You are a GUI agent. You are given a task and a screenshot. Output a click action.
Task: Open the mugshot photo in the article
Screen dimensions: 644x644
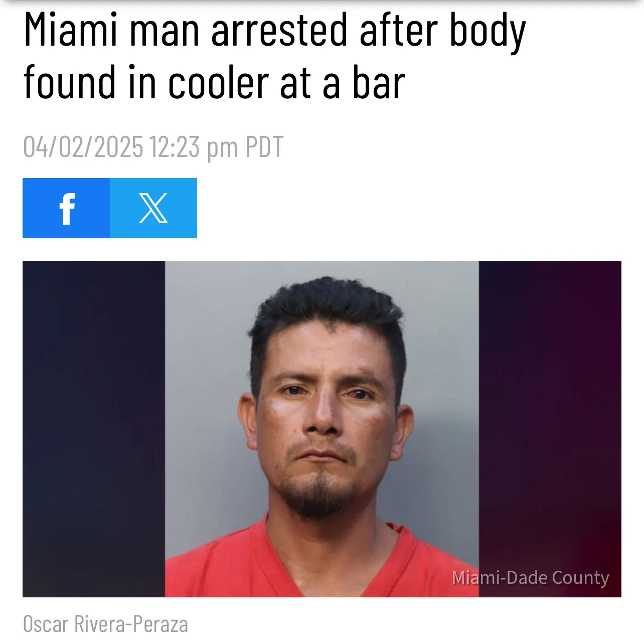point(322,429)
